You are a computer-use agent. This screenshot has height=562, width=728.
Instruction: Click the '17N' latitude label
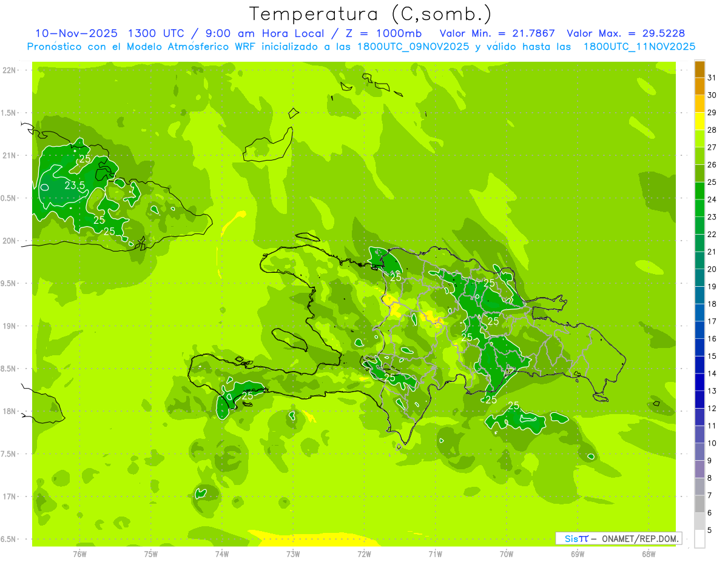8,497
